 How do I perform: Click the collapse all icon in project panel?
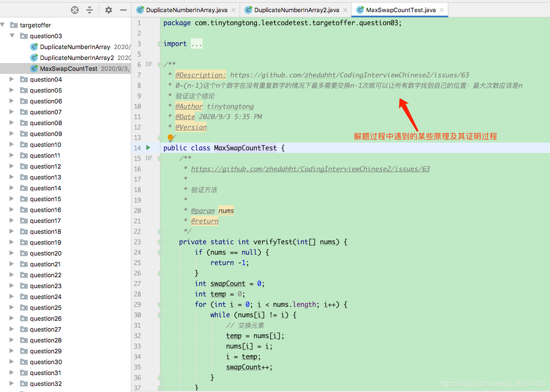tap(90, 10)
